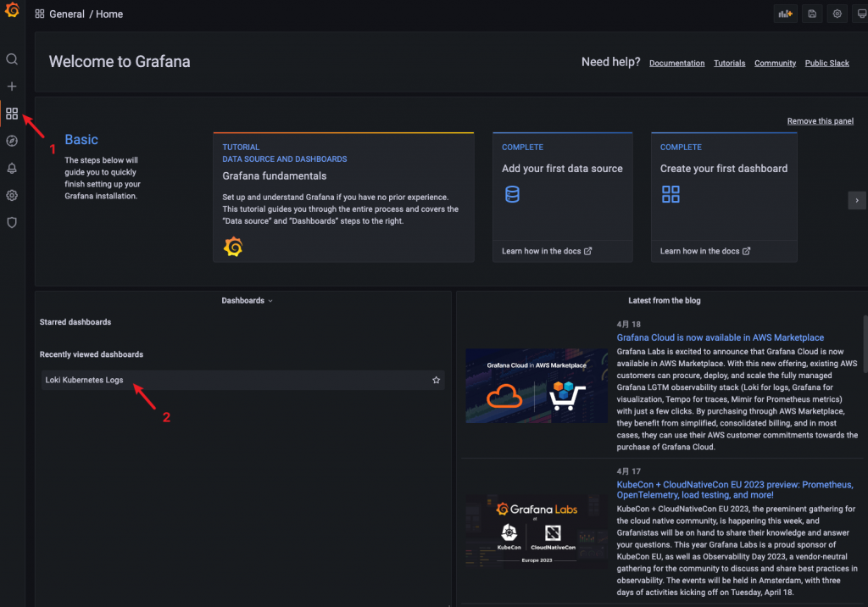
Task: Open the Loki Kubernetes Logs dashboard
Action: (x=243, y=380)
